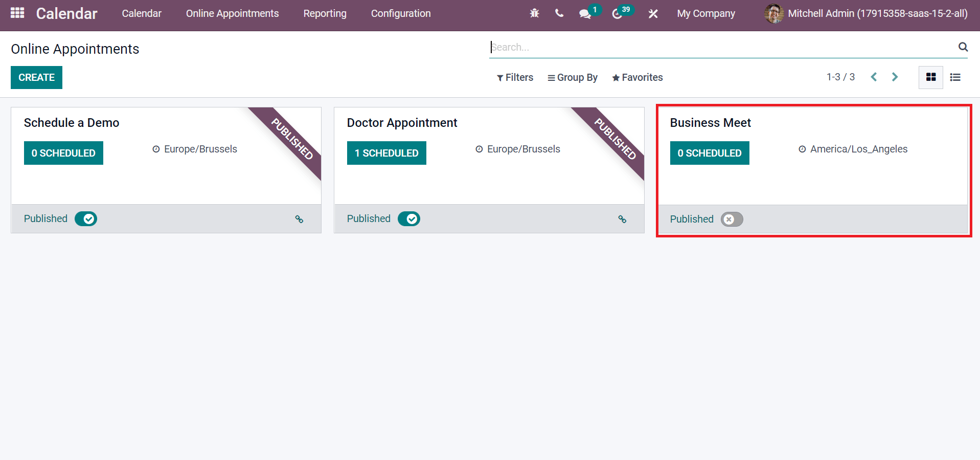This screenshot has width=980, height=460.
Task: Open Mitchell Admin user menu
Action: (x=866, y=14)
